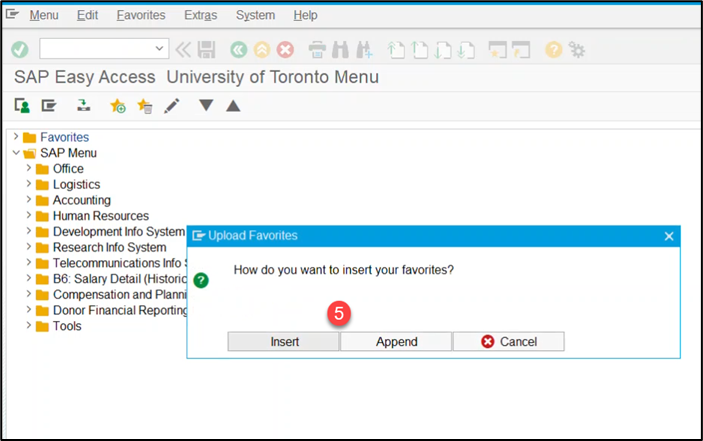Viewport: 703px width, 441px height.
Task: Click the Add to Favorites star icon
Action: 118,106
